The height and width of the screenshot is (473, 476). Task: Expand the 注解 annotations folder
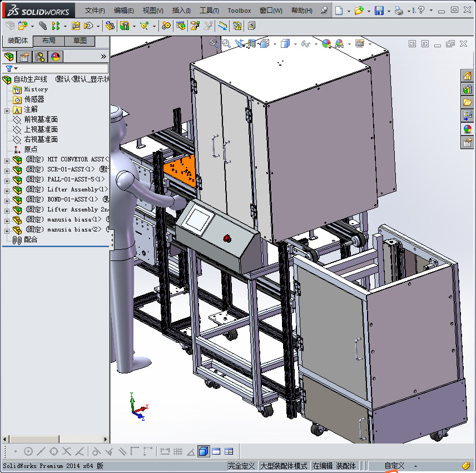7,110
